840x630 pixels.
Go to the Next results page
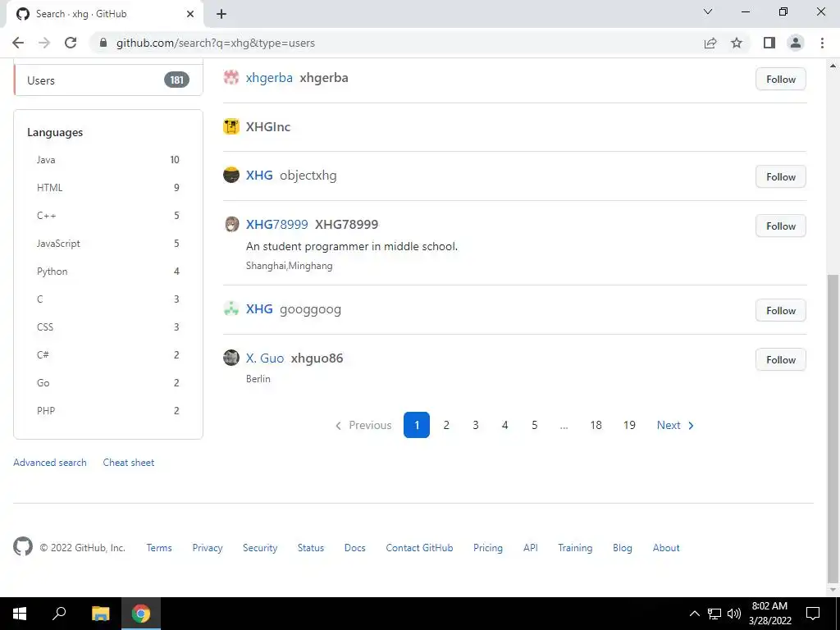pos(675,425)
